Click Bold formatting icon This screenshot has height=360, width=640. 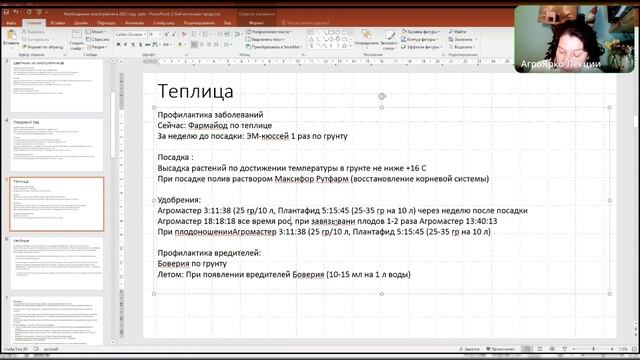pyautogui.click(x=118, y=44)
